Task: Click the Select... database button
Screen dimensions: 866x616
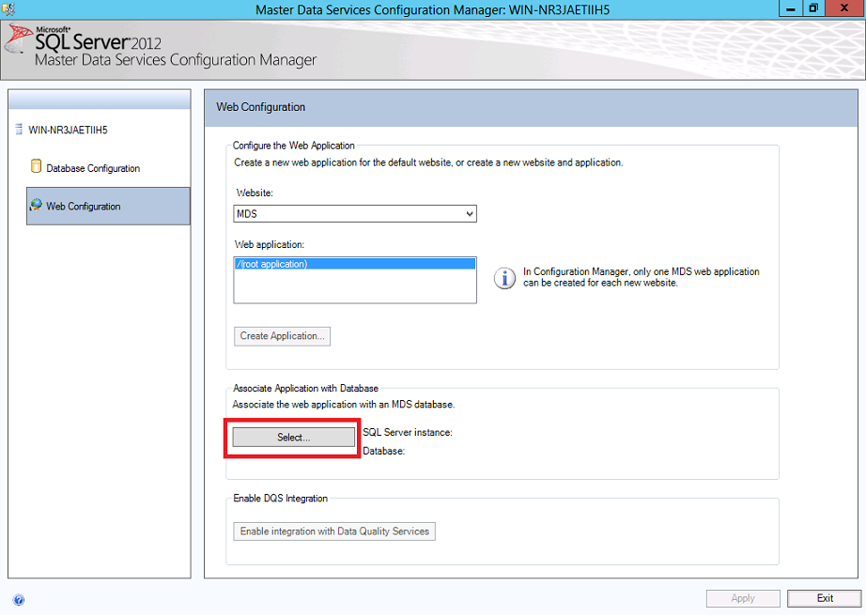Action: (x=294, y=438)
